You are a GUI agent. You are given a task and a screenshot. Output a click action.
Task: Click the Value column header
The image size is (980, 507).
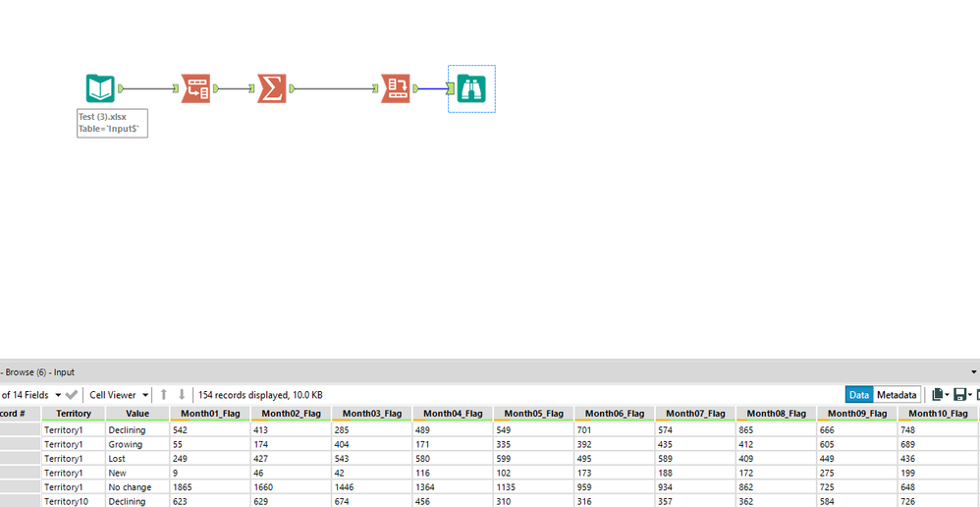pos(137,414)
